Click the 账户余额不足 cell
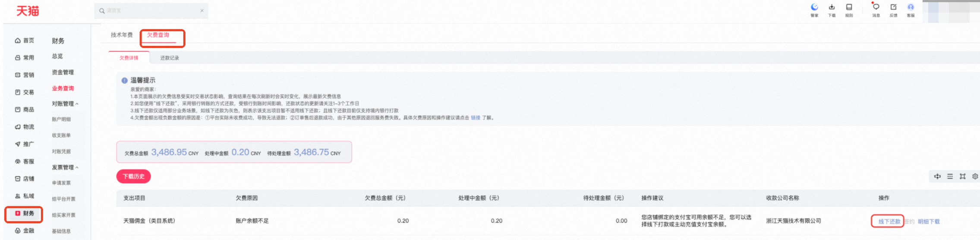The width and height of the screenshot is (980, 240). [252, 221]
